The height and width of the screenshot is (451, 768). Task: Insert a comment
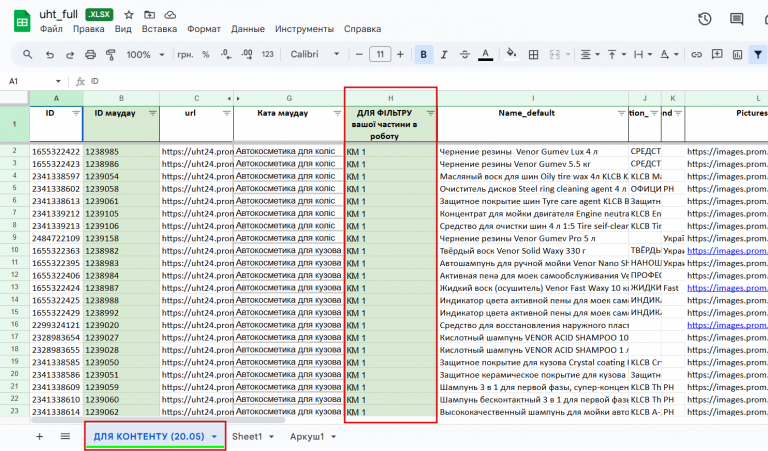717,54
